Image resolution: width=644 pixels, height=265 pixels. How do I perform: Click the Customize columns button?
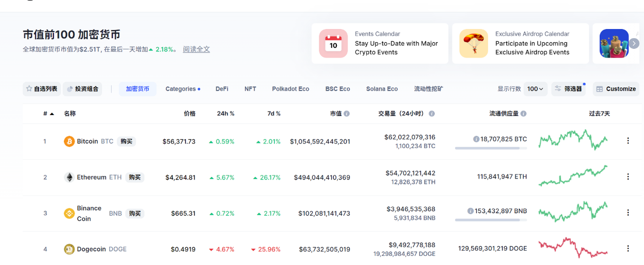tap(616, 89)
